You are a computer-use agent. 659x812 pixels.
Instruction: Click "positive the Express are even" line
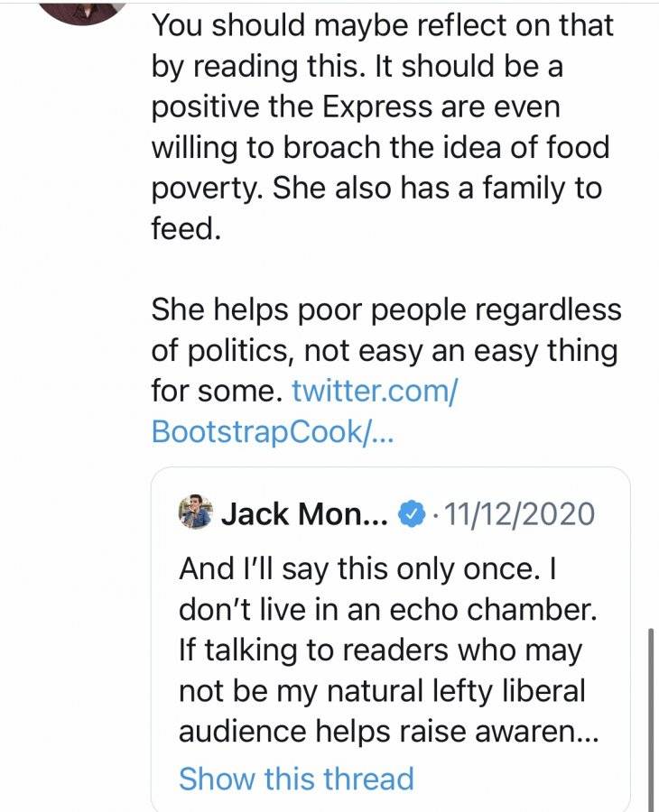(x=356, y=106)
